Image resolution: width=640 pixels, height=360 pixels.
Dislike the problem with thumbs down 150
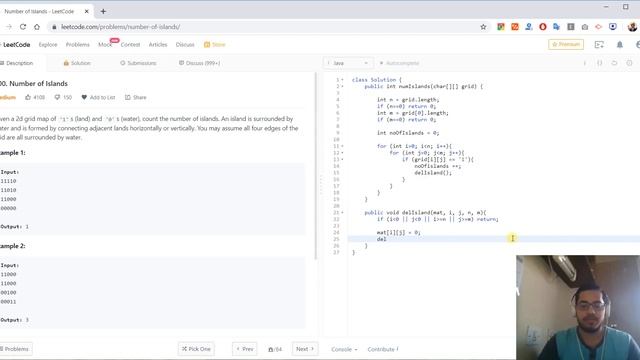click(63, 97)
